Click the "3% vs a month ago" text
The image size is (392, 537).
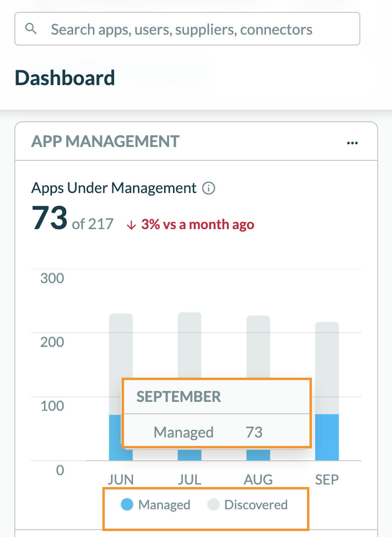click(x=198, y=225)
